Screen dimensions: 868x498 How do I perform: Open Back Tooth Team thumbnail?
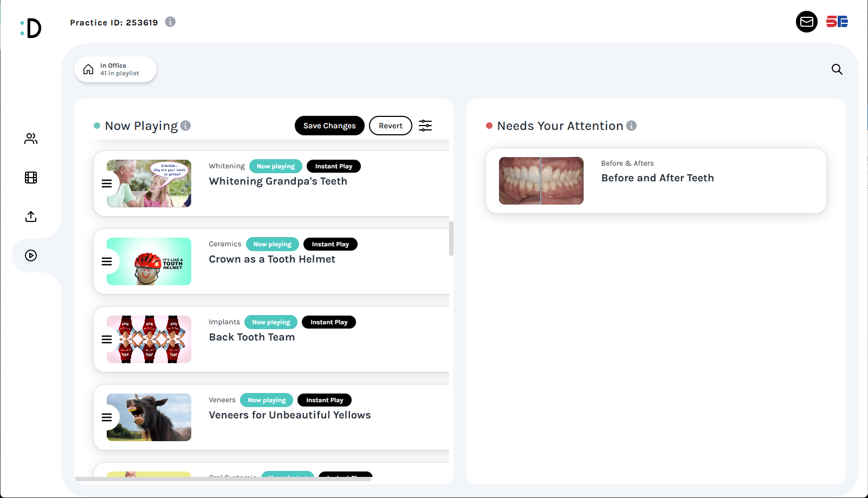(149, 339)
